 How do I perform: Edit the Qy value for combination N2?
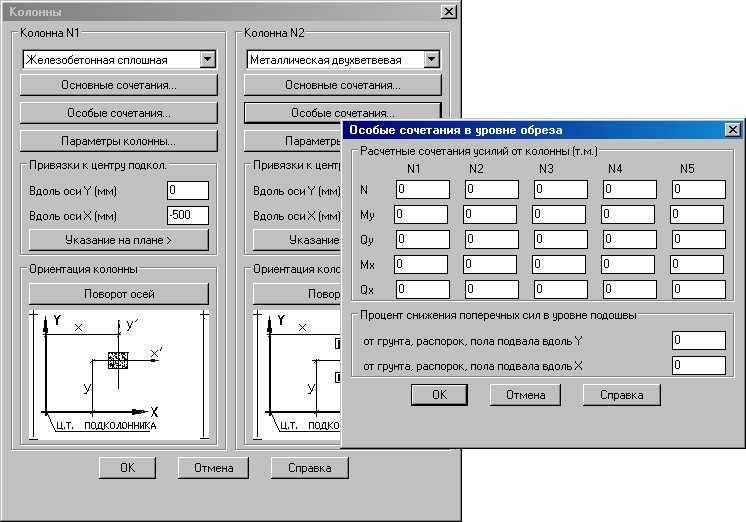492,239
